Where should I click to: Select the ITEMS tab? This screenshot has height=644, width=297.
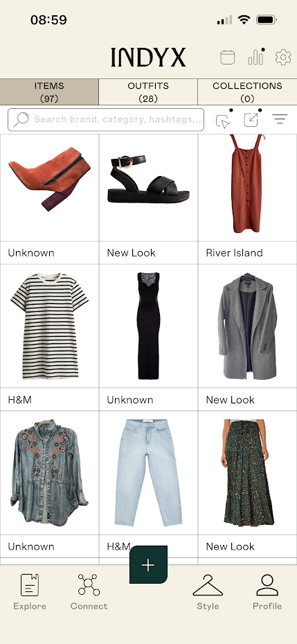(49, 92)
